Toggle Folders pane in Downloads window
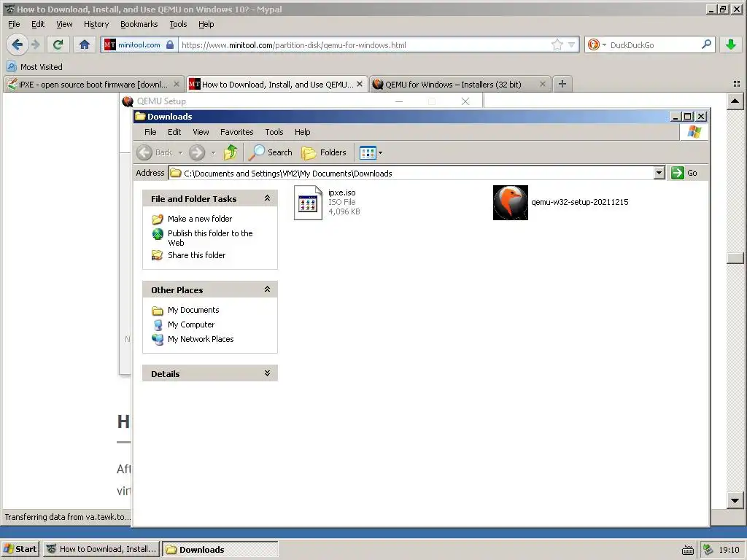The height and width of the screenshot is (560, 747). pyautogui.click(x=324, y=152)
